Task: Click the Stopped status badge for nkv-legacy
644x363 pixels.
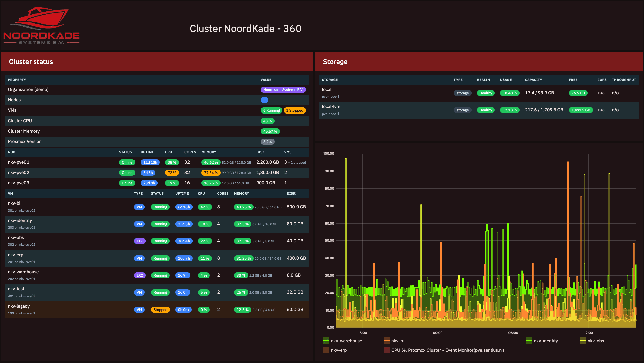Action: click(160, 310)
